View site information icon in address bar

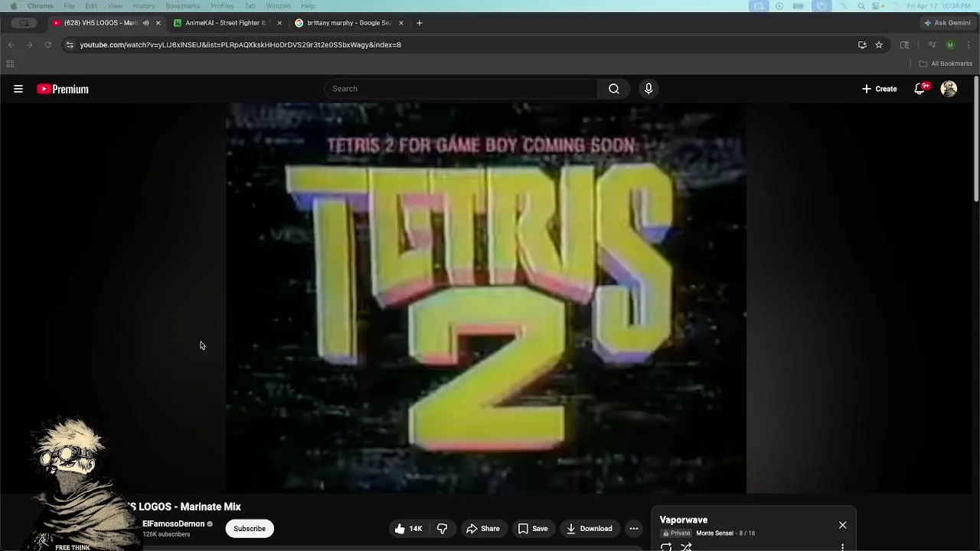click(x=70, y=45)
